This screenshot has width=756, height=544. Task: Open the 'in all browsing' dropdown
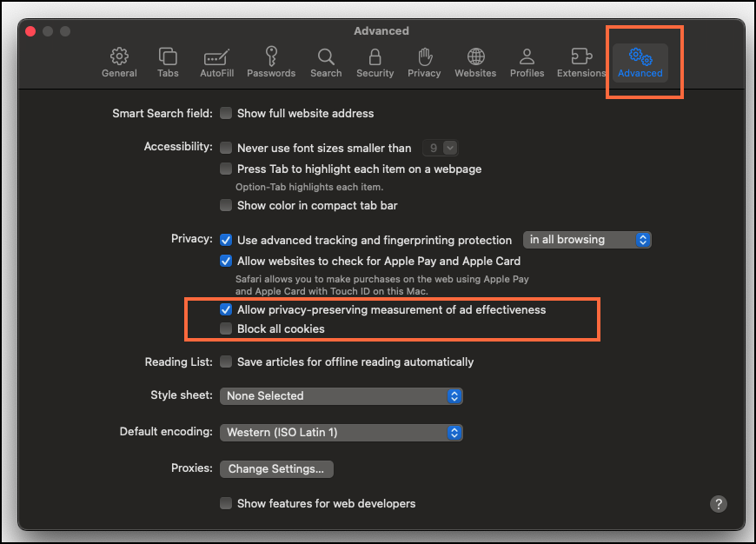587,240
